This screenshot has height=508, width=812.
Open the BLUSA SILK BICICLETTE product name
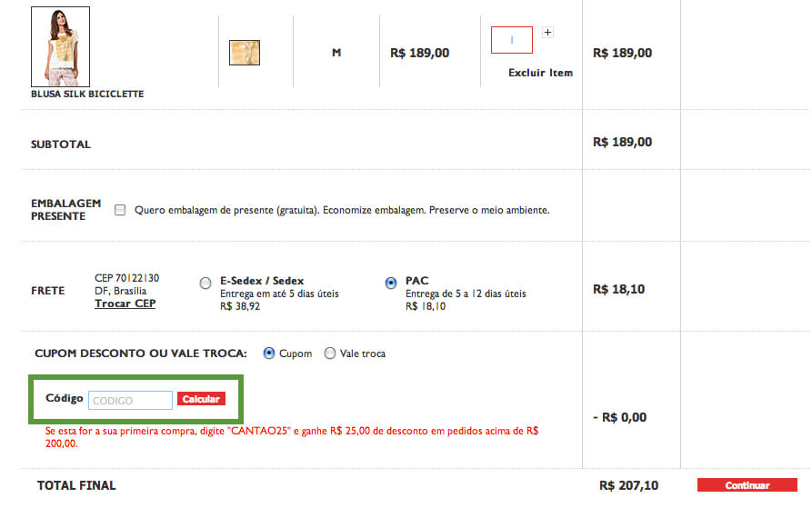click(x=87, y=94)
